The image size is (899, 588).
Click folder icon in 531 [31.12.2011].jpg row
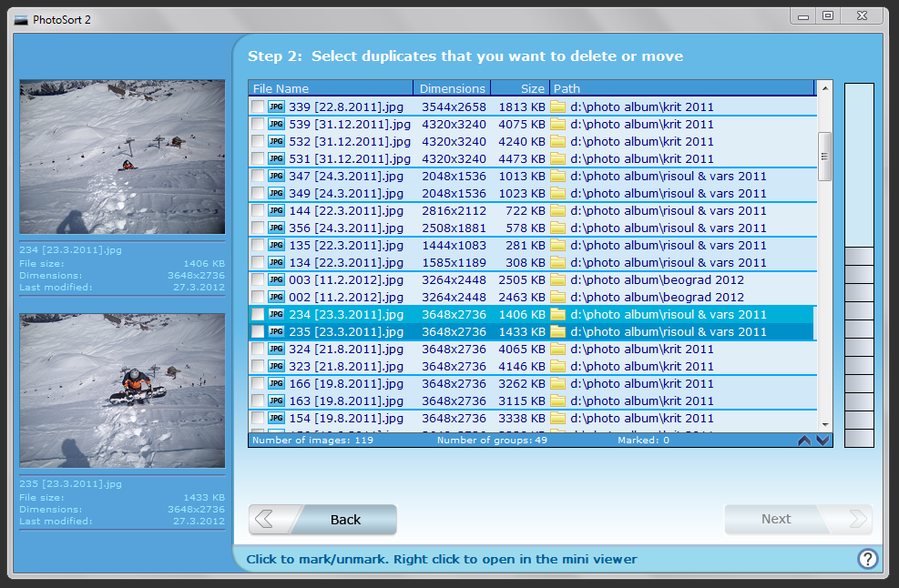coord(557,158)
